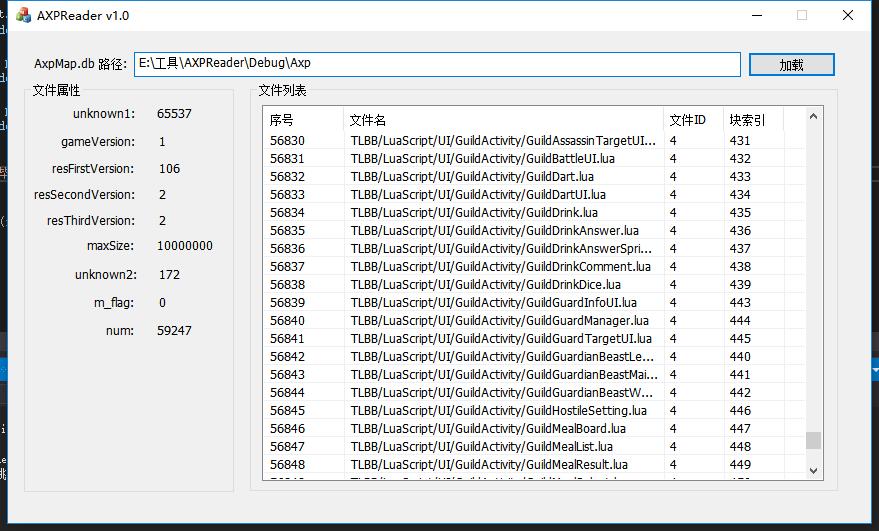Minimize the AXPReader window
The height and width of the screenshot is (531, 879).
755,15
